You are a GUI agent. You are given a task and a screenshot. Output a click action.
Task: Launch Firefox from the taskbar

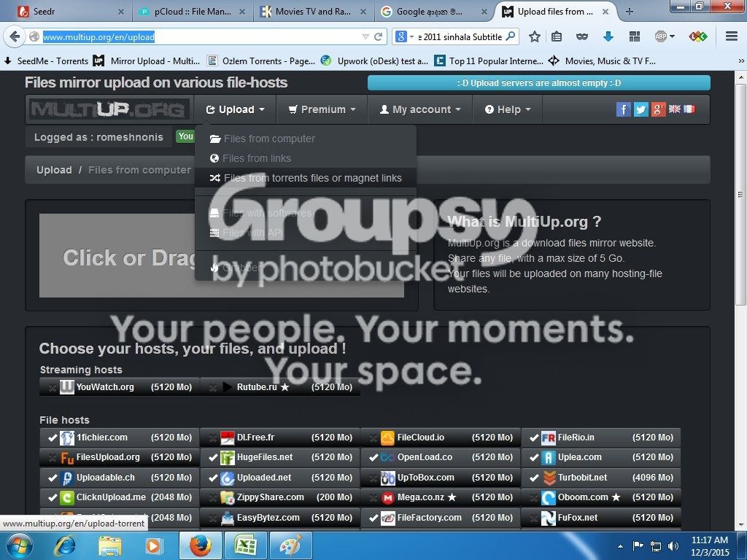(201, 545)
